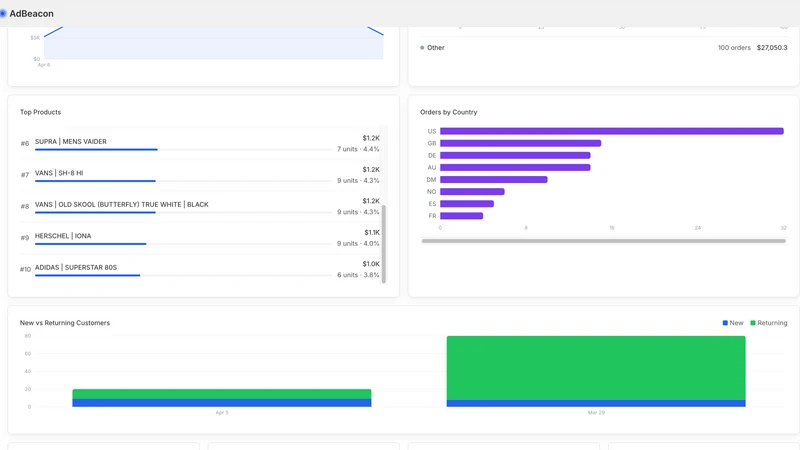Image resolution: width=800 pixels, height=450 pixels.
Task: Click the Mar 29 New blue bar segment
Action: [596, 403]
